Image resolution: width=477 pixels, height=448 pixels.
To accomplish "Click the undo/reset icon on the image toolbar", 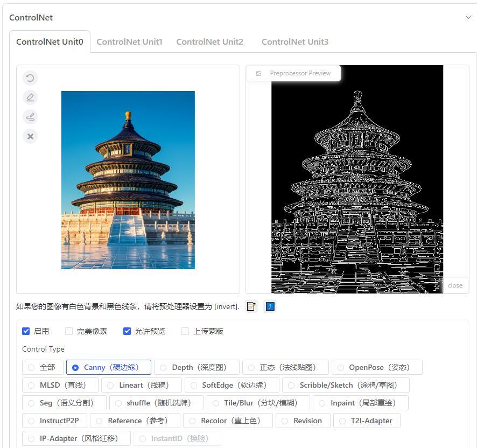I will [x=30, y=78].
